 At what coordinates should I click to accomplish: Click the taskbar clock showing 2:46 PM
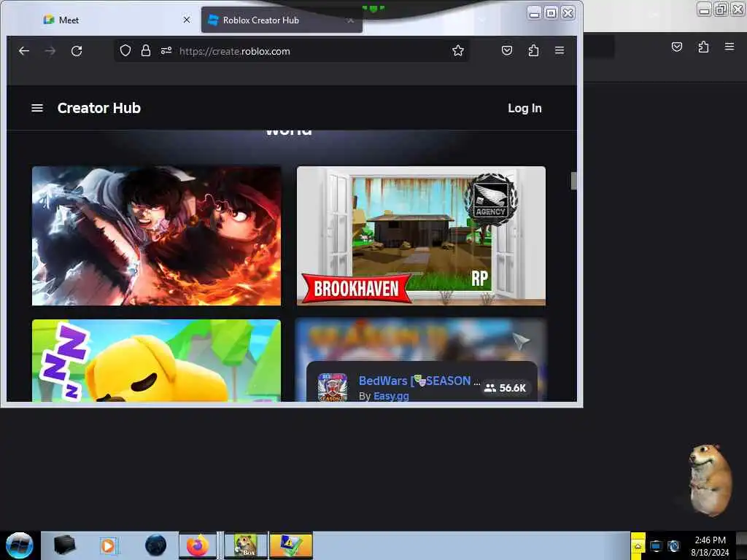coord(710,545)
